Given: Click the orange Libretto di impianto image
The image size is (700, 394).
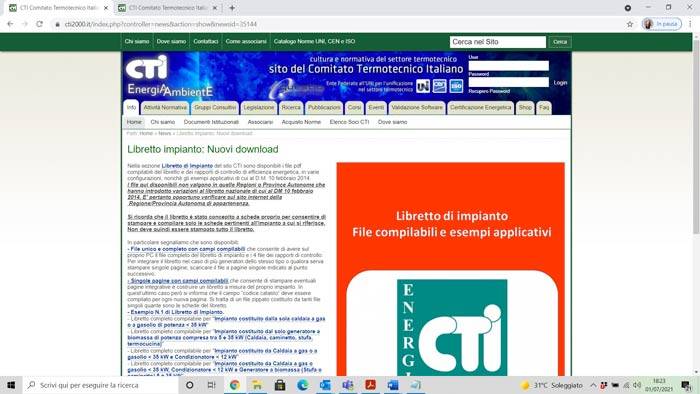Looking at the screenshot, I should (x=450, y=269).
